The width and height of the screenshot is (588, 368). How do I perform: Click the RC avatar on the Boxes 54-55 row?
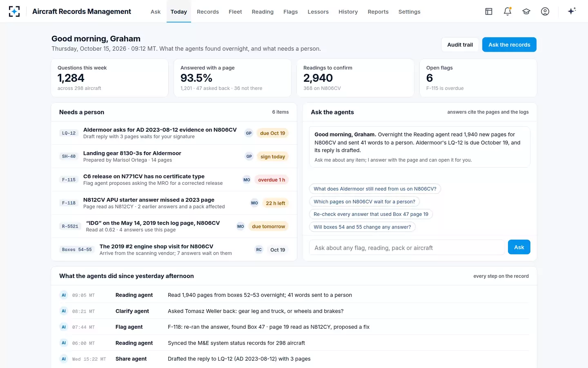(259, 250)
